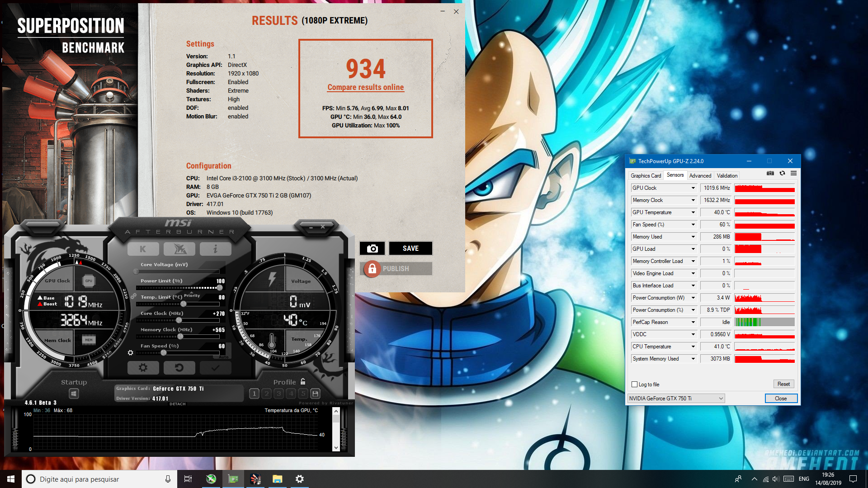The width and height of the screenshot is (868, 488).
Task: Select Afterburner profile slot 5
Action: pyautogui.click(x=303, y=394)
